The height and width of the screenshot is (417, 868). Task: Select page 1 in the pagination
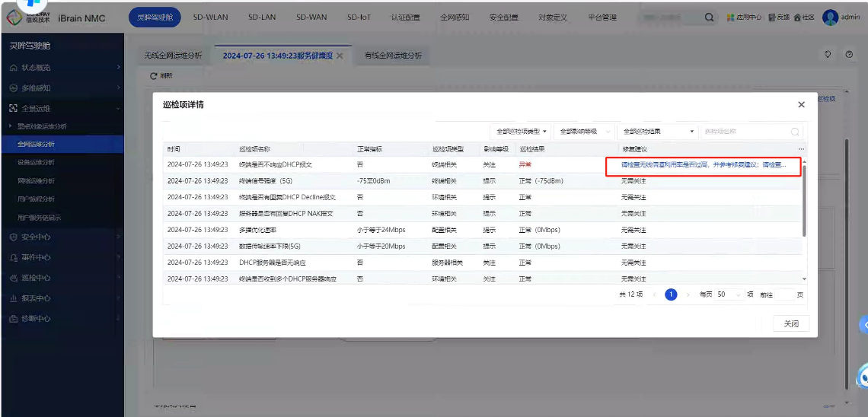(671, 294)
